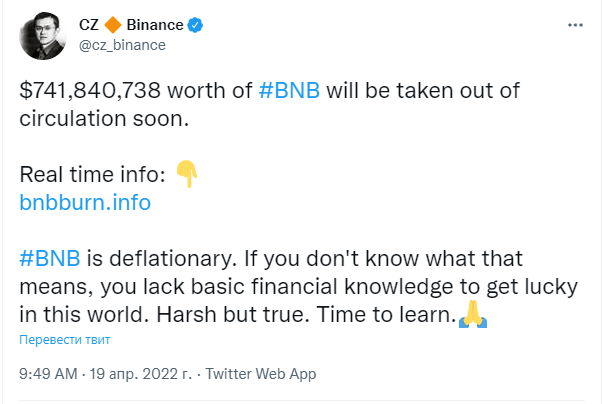Image resolution: width=604 pixels, height=404 pixels.
Task: Visit the bnbburn.info link
Action: [x=85, y=202]
